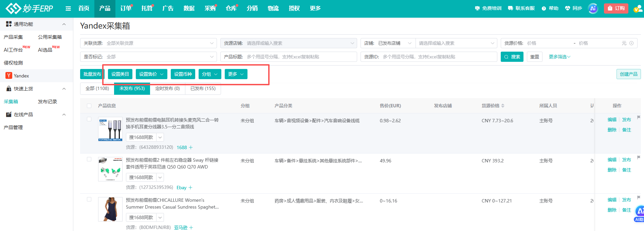
Task: Edit the headphone adapter product
Action: [x=612, y=120]
